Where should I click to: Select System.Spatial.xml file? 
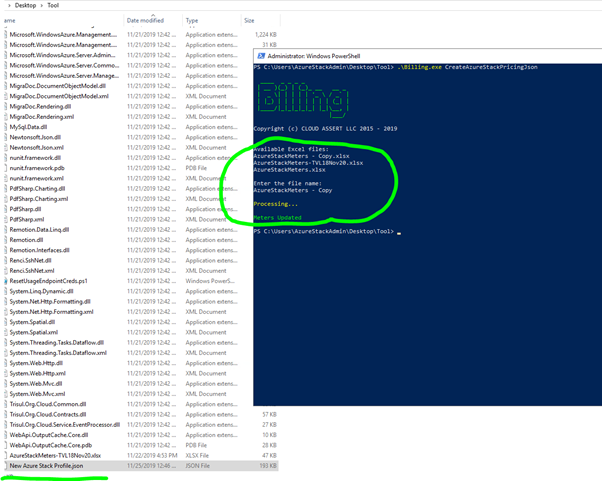[34, 332]
